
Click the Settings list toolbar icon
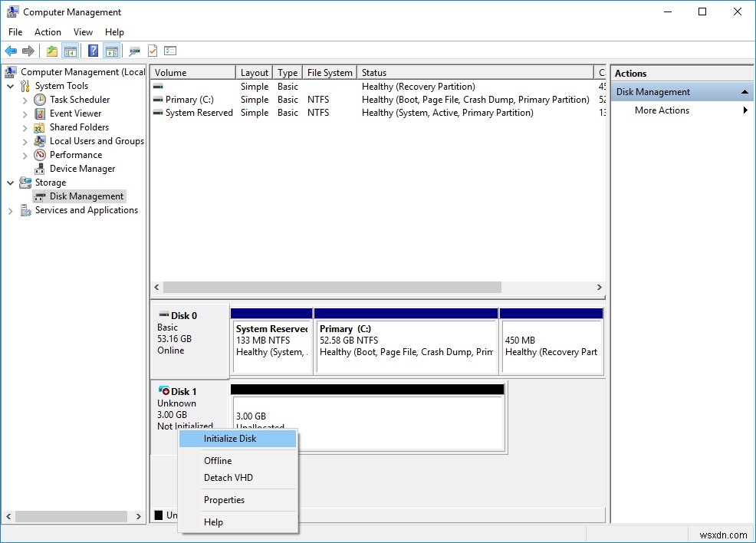pyautogui.click(x=170, y=51)
